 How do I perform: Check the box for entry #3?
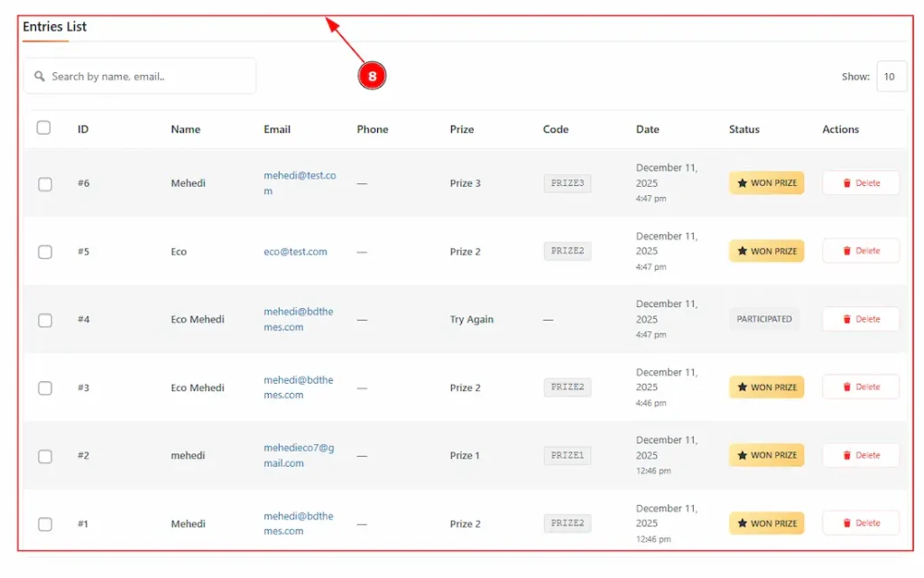click(x=45, y=388)
